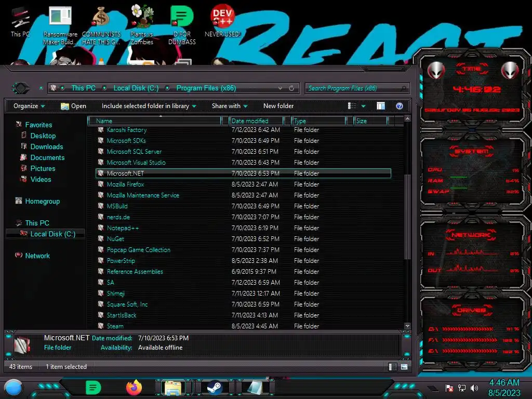The image size is (532, 399).
Task: Select the Popcap Game Collection folder
Action: pyautogui.click(x=243, y=250)
